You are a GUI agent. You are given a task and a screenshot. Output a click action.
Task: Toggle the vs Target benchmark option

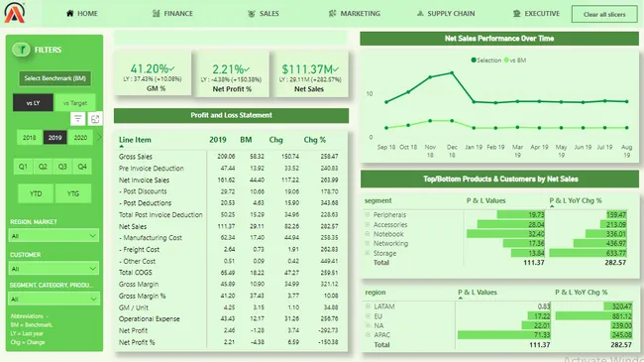pos(75,103)
